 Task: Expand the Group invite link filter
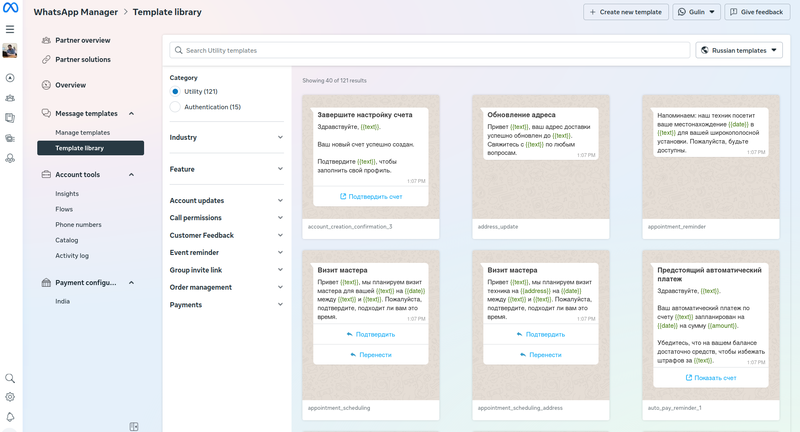(227, 270)
